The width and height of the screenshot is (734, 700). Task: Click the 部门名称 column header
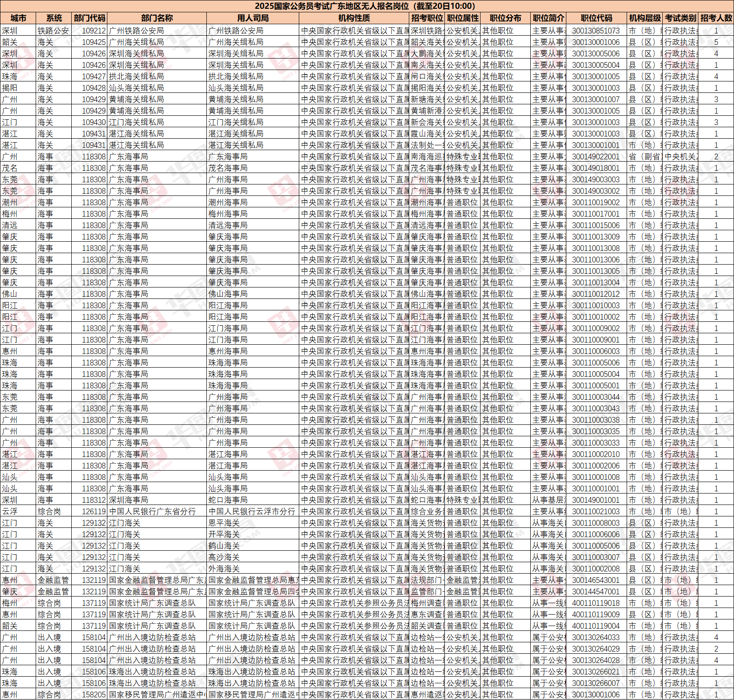coord(157,18)
